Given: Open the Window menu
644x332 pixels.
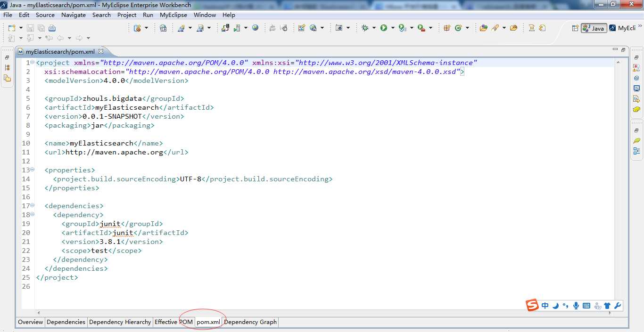Looking at the screenshot, I should [205, 15].
